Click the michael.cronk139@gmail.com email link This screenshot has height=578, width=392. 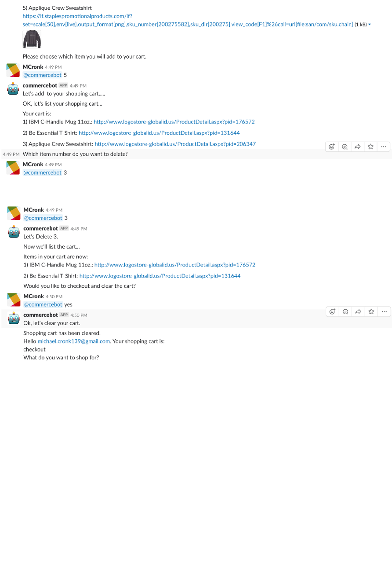[73, 341]
